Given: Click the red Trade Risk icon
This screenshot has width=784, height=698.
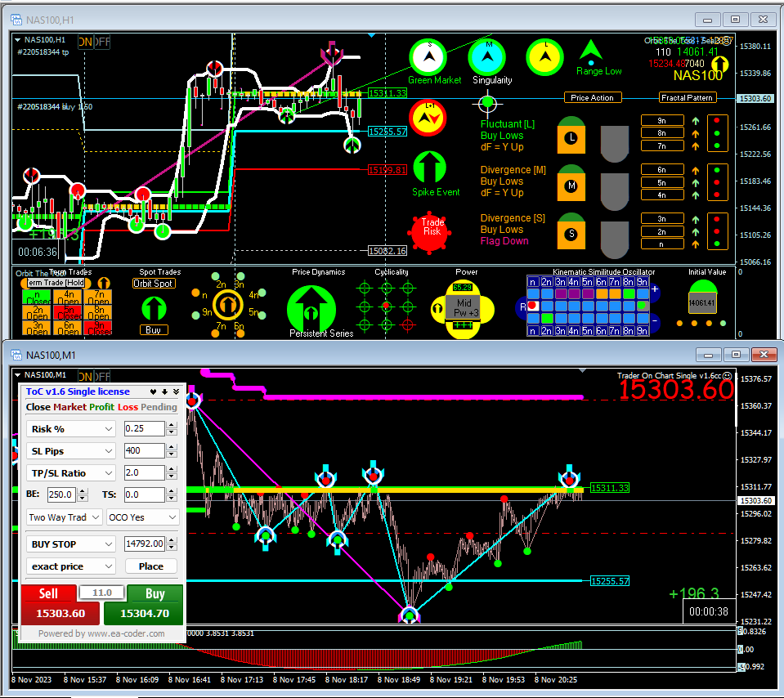Looking at the screenshot, I should point(430,232).
